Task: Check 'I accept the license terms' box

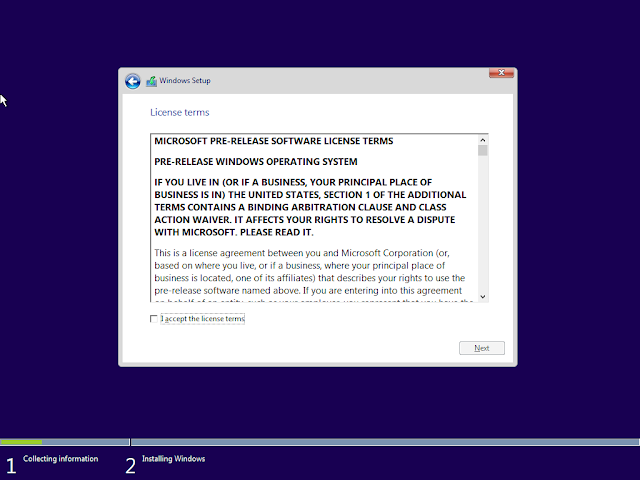Action: click(x=154, y=319)
